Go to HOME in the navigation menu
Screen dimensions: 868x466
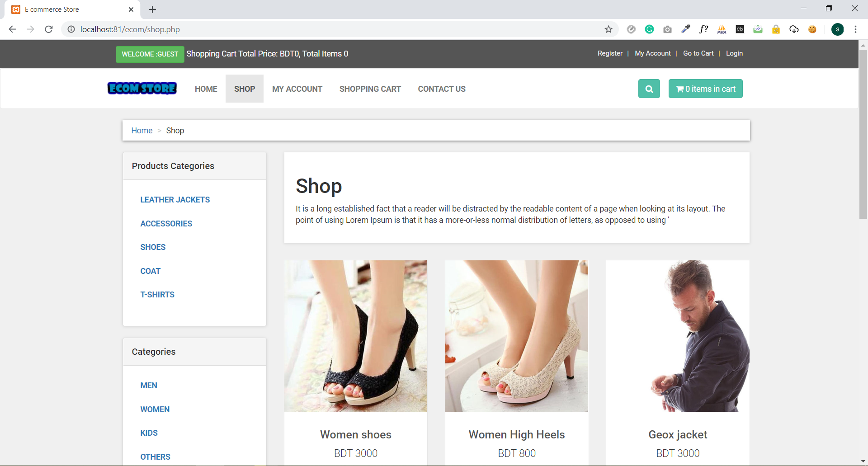[206, 89]
